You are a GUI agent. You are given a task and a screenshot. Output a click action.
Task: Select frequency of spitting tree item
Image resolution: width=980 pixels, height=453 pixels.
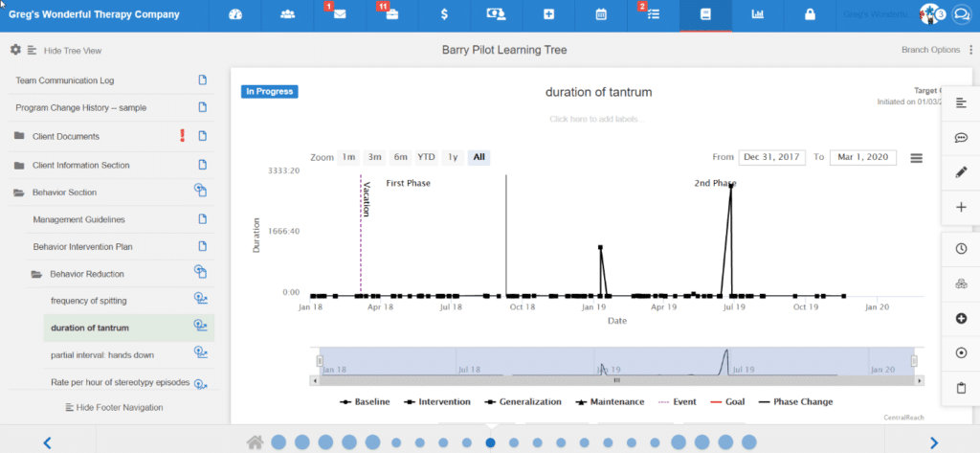tap(89, 301)
